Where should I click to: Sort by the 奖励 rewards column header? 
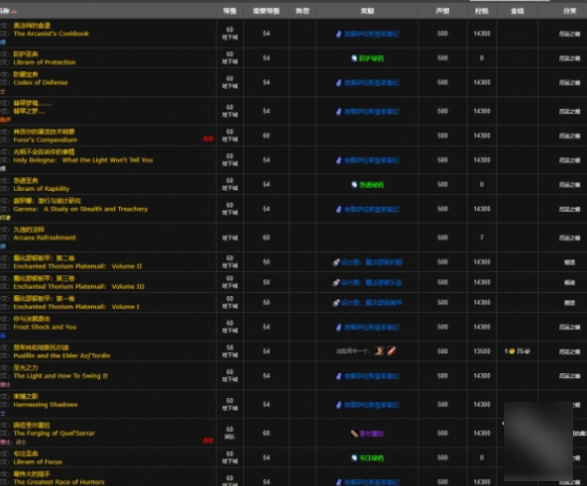[367, 11]
